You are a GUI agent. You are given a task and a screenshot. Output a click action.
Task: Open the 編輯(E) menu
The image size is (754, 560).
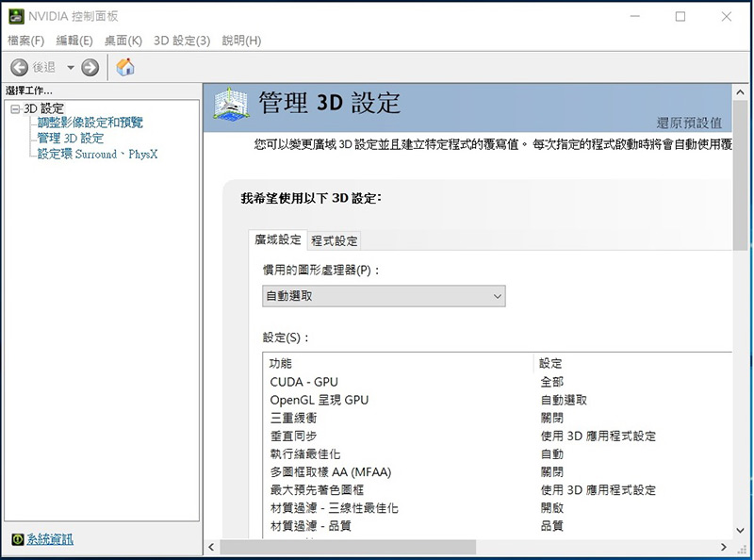pos(74,41)
